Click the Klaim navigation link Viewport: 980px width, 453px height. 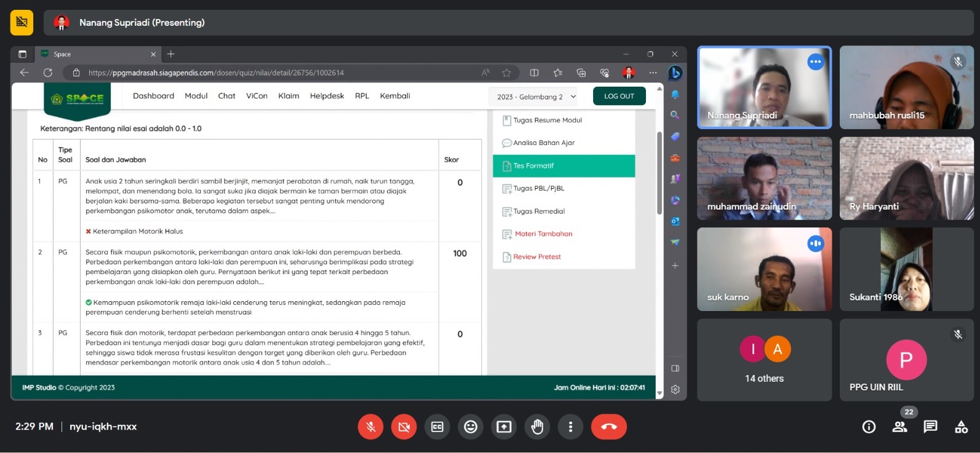[x=289, y=96]
